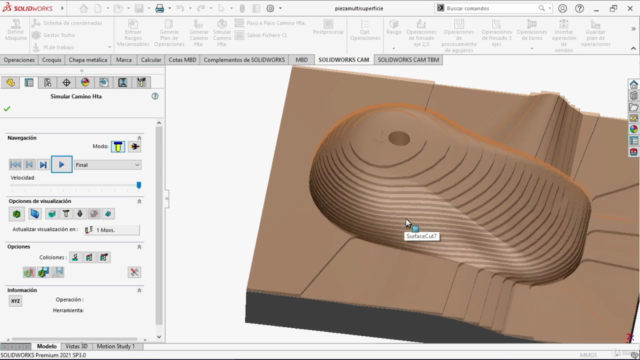The height and width of the screenshot is (360, 640).
Task: Open the task pane Home icon
Action: coord(633,84)
